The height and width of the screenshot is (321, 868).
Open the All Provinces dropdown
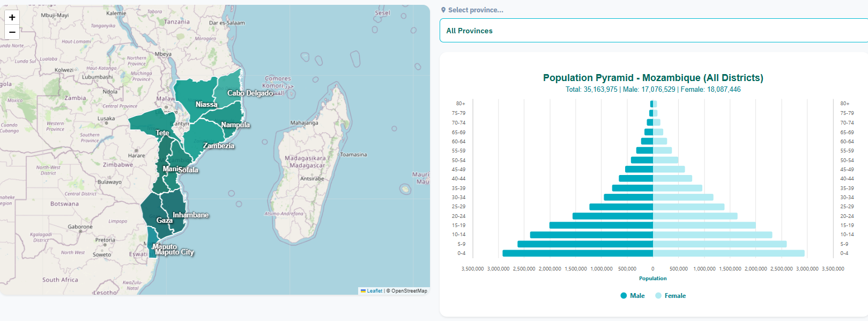654,31
